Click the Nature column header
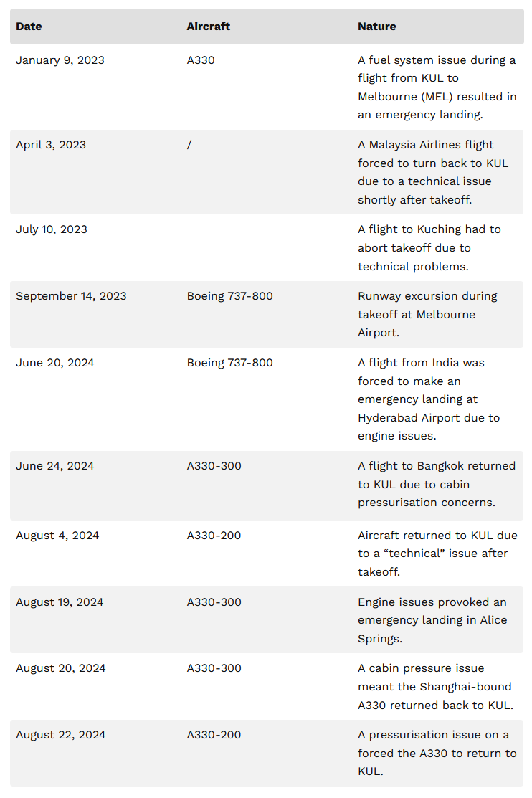The image size is (532, 798). (x=376, y=27)
